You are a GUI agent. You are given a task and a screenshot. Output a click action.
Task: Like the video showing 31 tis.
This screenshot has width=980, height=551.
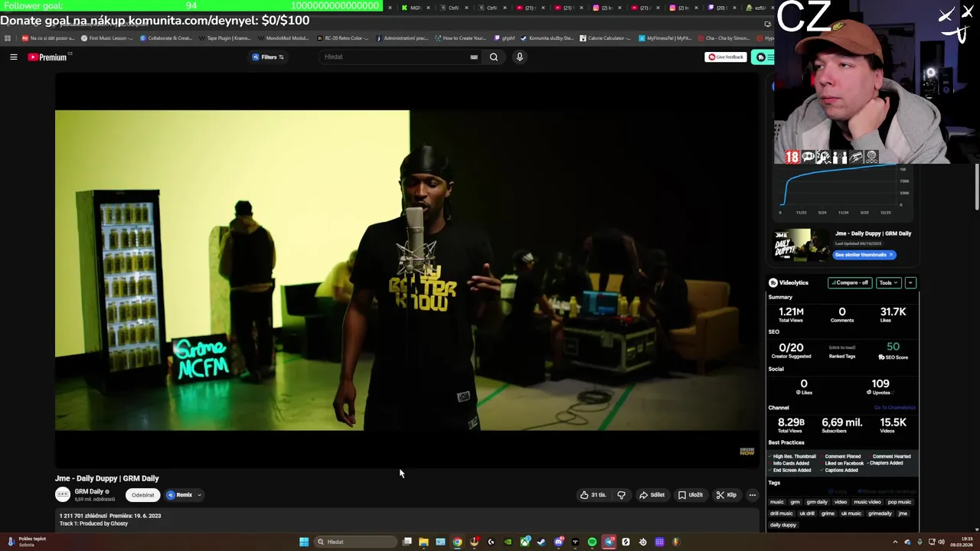pyautogui.click(x=593, y=495)
